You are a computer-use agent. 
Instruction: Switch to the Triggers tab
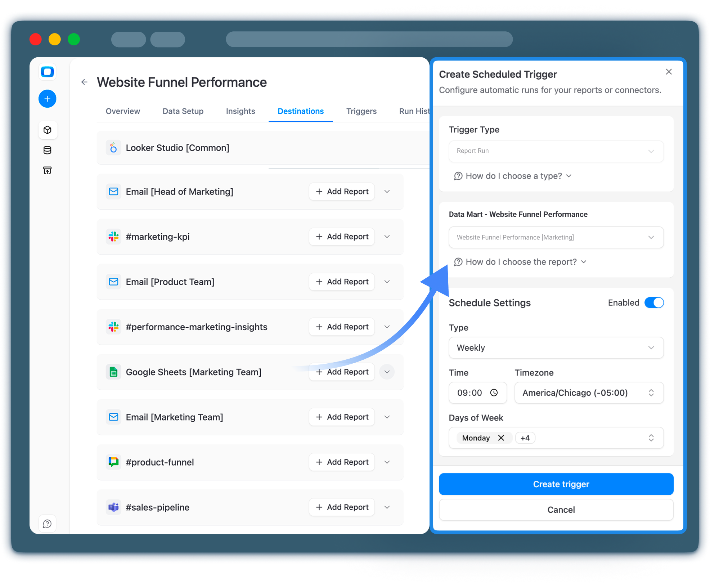pos(361,111)
